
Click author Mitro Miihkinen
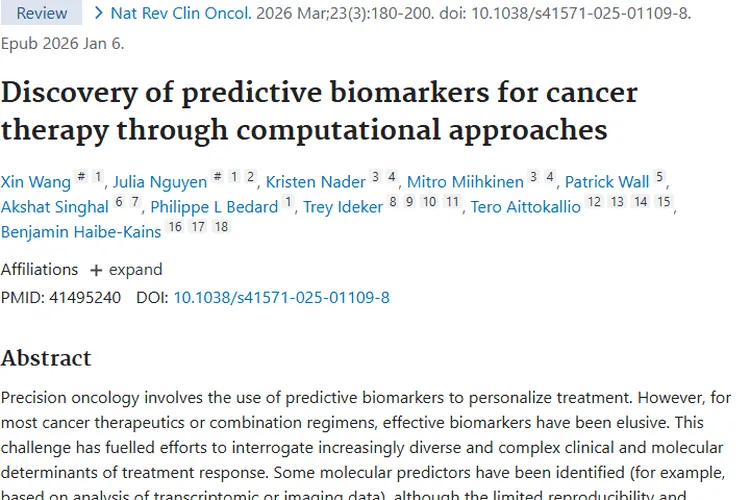point(465,182)
